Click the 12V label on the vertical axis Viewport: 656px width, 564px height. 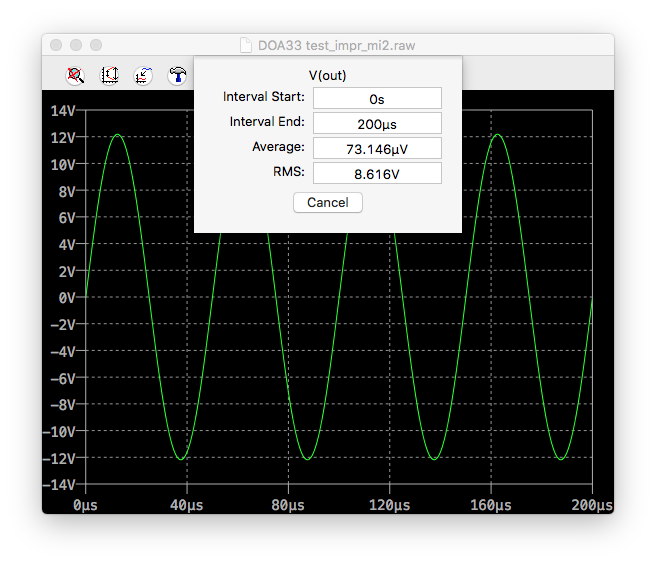tap(63, 138)
